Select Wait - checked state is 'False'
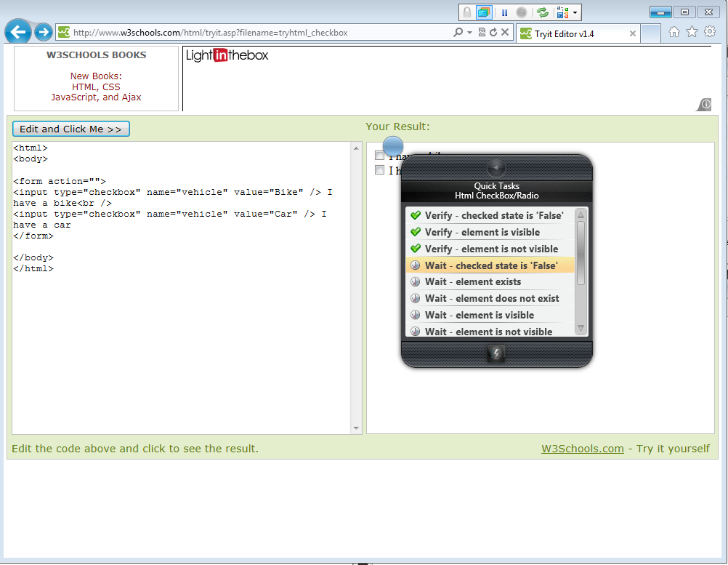Viewport: 728px width, 565px height. [490, 265]
